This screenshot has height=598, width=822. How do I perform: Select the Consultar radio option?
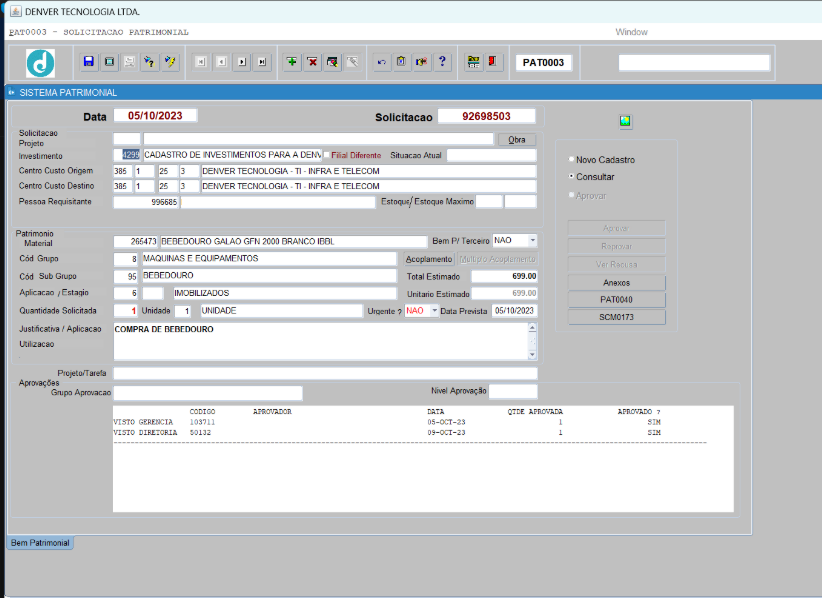(x=572, y=177)
